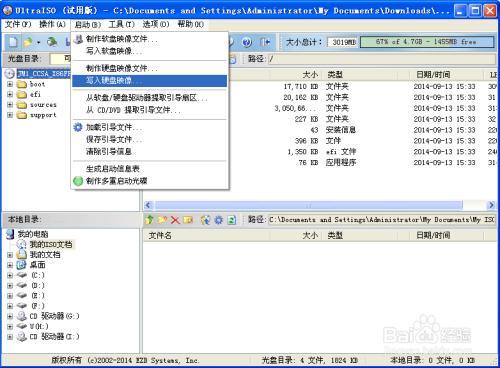The height and width of the screenshot is (368, 500).
Task: Click the Help question-mark toolbar icon
Action: coord(247,42)
